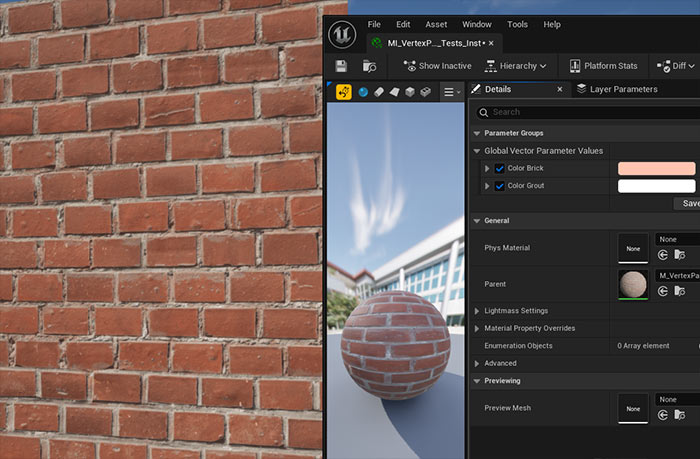Select the sphere preview shape icon
The height and width of the screenshot is (459, 700).
coord(363,92)
